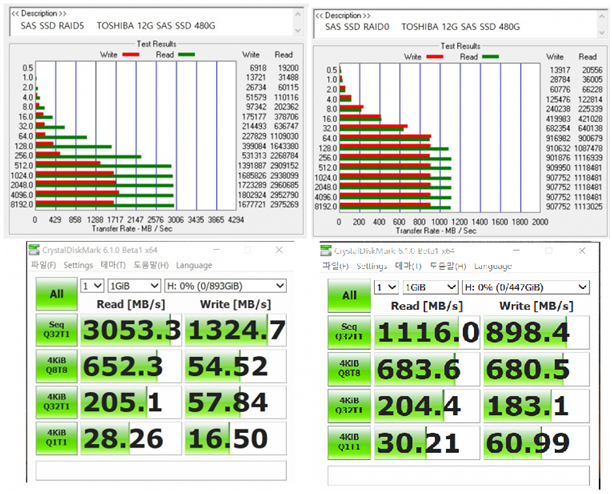Start 4KiB Q32T1 test in 893GiB window
The height and width of the screenshot is (494, 612).
pyautogui.click(x=57, y=402)
